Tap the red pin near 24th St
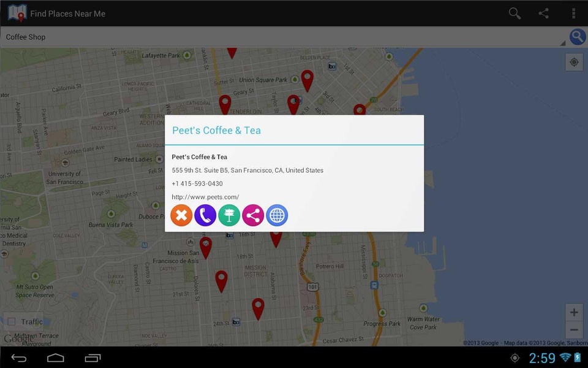This screenshot has width=588, height=368. pyautogui.click(x=258, y=309)
